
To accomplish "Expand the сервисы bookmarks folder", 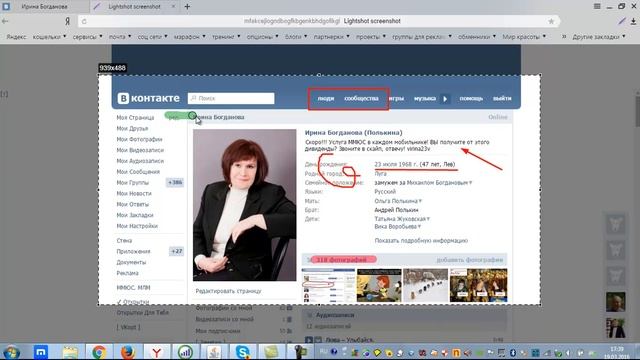I will point(87,37).
